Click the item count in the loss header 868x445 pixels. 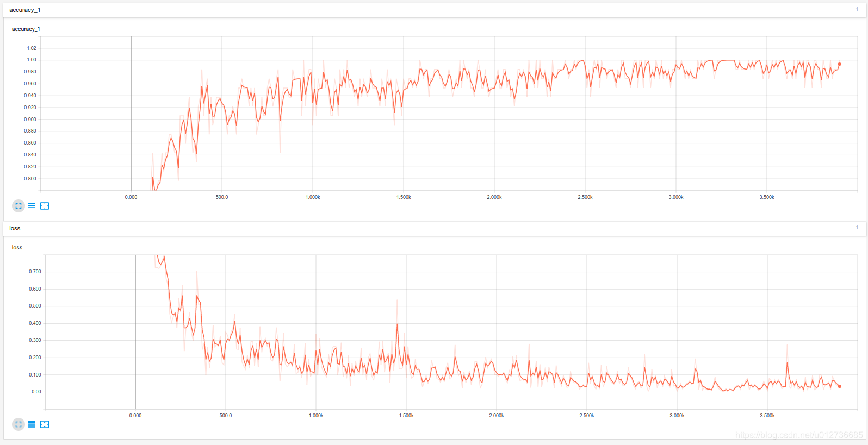[x=857, y=228]
